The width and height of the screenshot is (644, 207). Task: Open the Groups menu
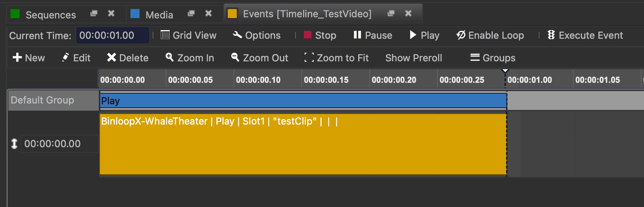click(493, 58)
